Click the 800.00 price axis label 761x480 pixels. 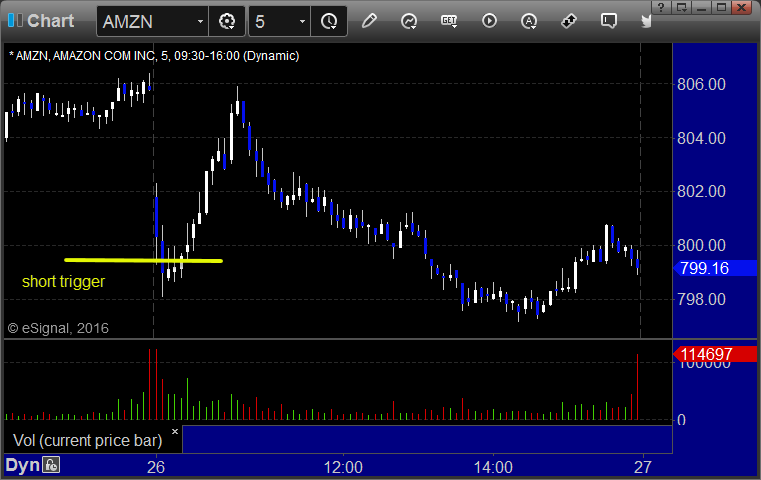point(701,245)
